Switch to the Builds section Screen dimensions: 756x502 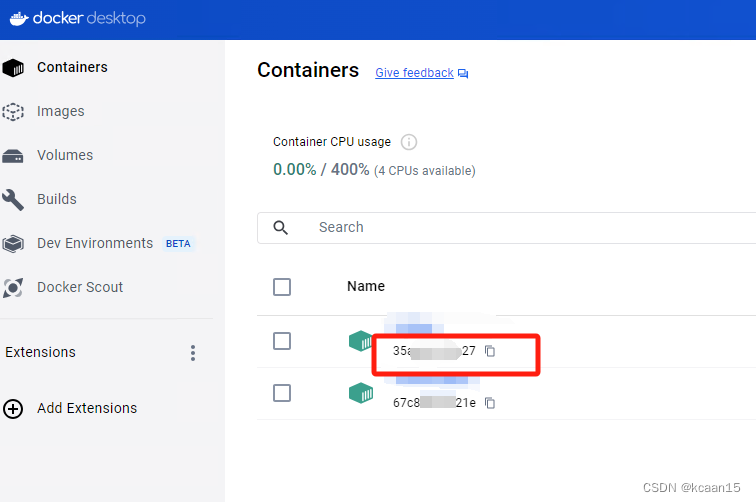pos(57,199)
